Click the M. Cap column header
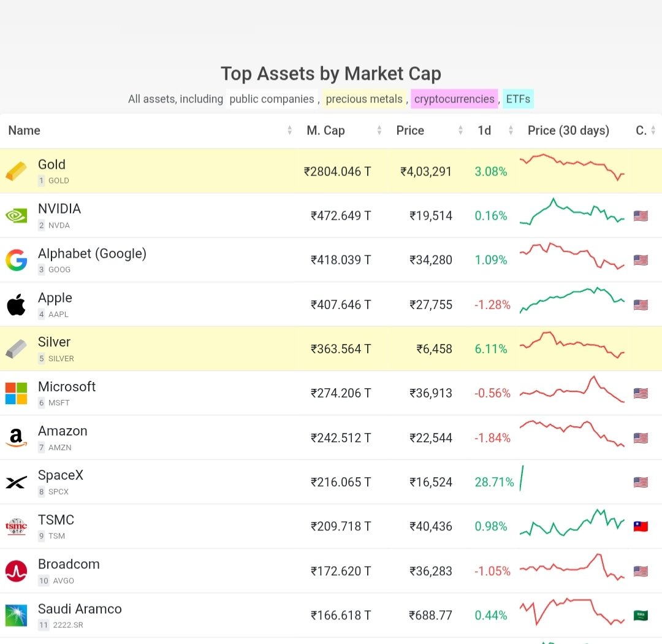The height and width of the screenshot is (644, 662). 325,131
